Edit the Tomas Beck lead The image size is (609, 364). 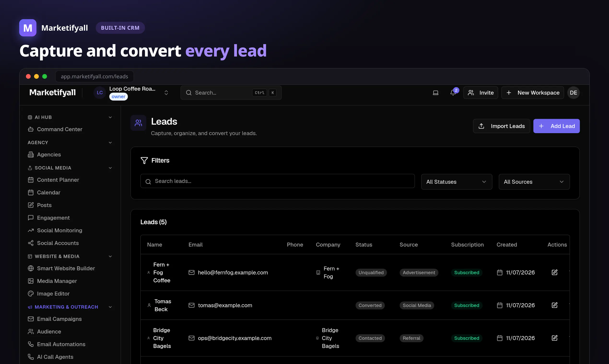555,305
